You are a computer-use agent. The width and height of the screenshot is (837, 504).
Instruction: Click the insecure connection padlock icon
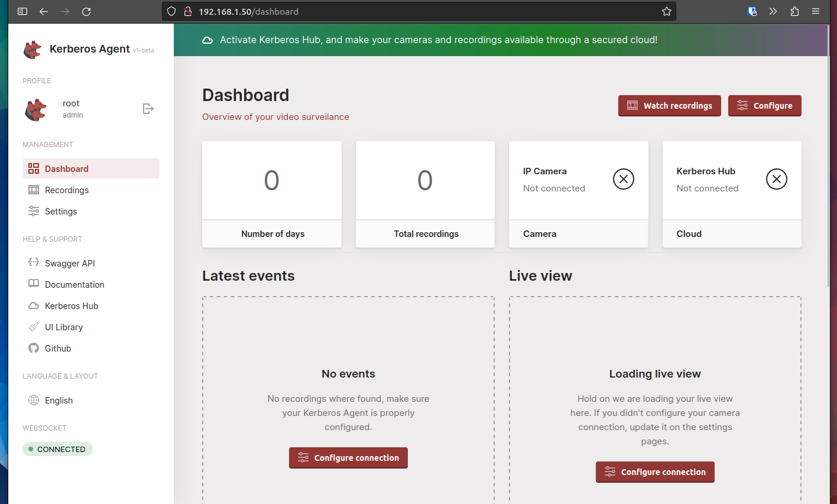point(188,11)
